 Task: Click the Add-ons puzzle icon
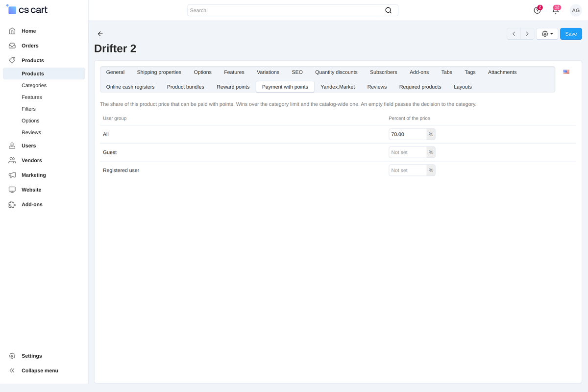pos(12,204)
